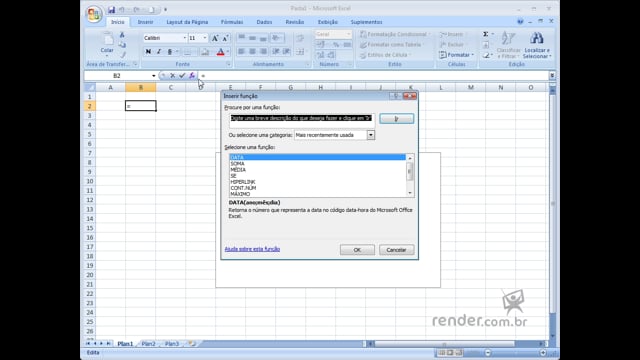
Task: Toggle underline formatting button
Action: pos(169,52)
